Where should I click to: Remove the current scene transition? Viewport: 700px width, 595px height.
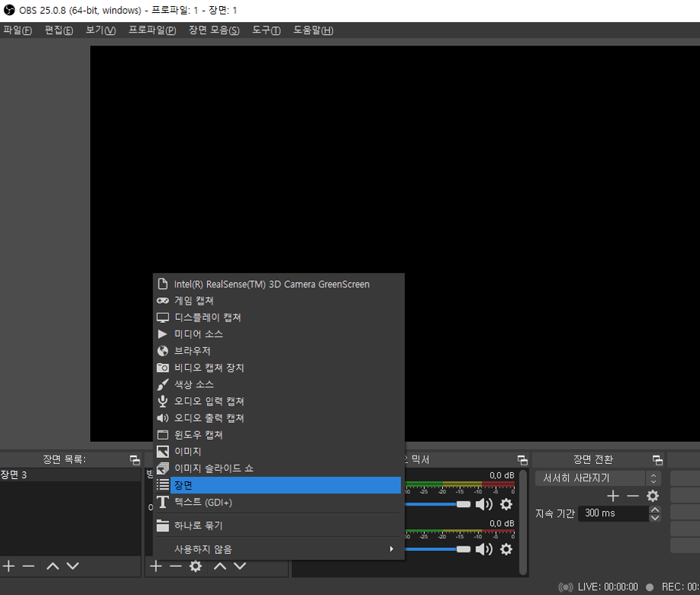tap(633, 496)
